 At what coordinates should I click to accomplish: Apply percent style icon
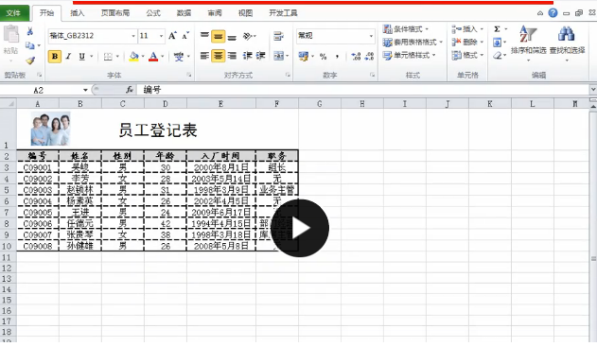324,57
